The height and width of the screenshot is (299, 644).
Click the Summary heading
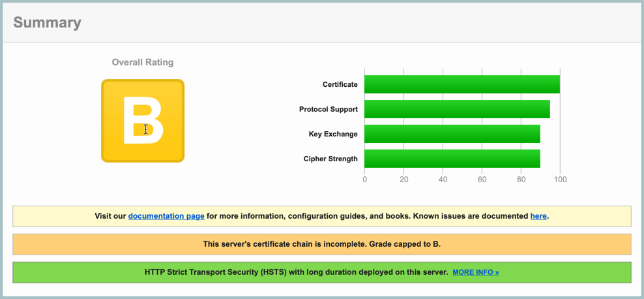click(x=47, y=23)
